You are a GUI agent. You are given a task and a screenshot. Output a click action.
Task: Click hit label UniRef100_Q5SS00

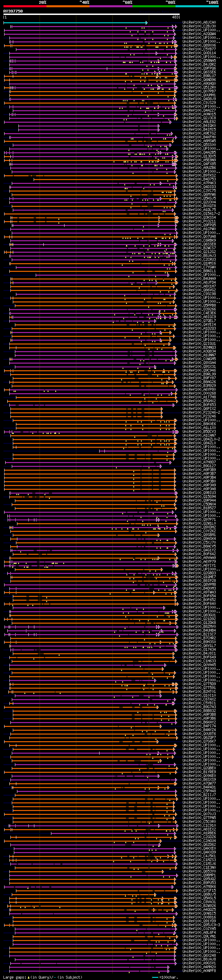[x=199, y=145]
